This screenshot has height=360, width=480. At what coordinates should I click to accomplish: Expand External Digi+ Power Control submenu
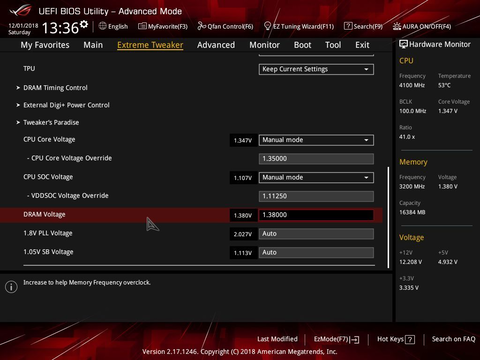coord(66,105)
